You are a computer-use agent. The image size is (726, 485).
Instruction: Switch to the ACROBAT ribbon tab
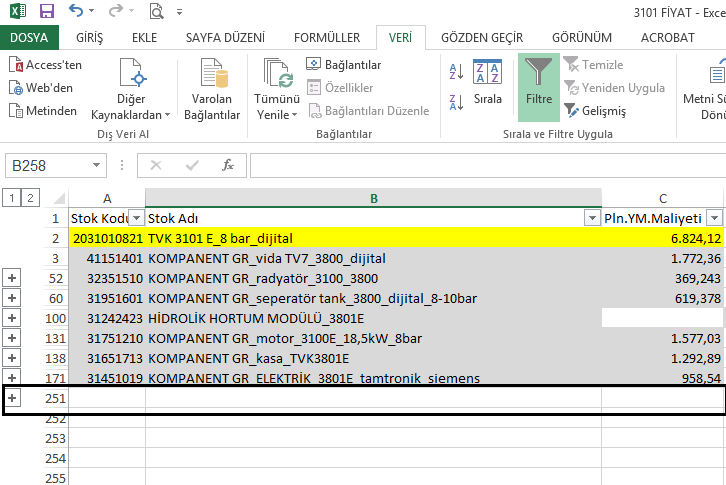point(667,38)
